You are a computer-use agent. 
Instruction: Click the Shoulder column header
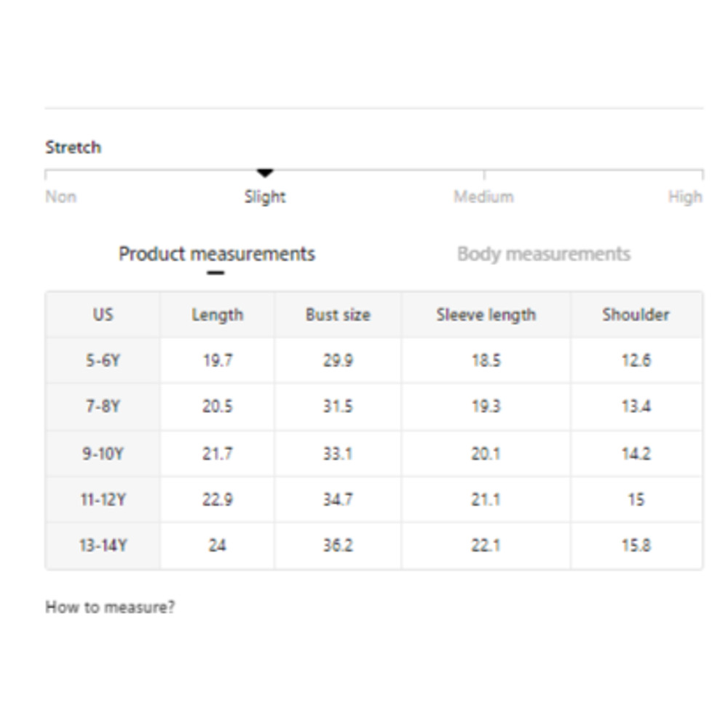(x=636, y=314)
